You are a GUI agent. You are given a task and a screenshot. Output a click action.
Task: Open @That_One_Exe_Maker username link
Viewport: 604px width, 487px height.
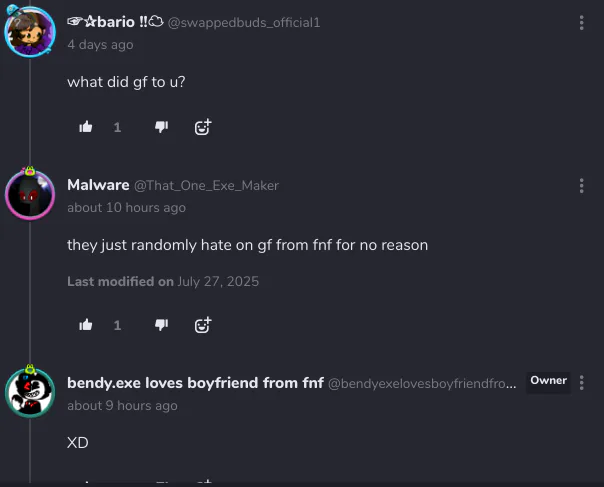(206, 186)
